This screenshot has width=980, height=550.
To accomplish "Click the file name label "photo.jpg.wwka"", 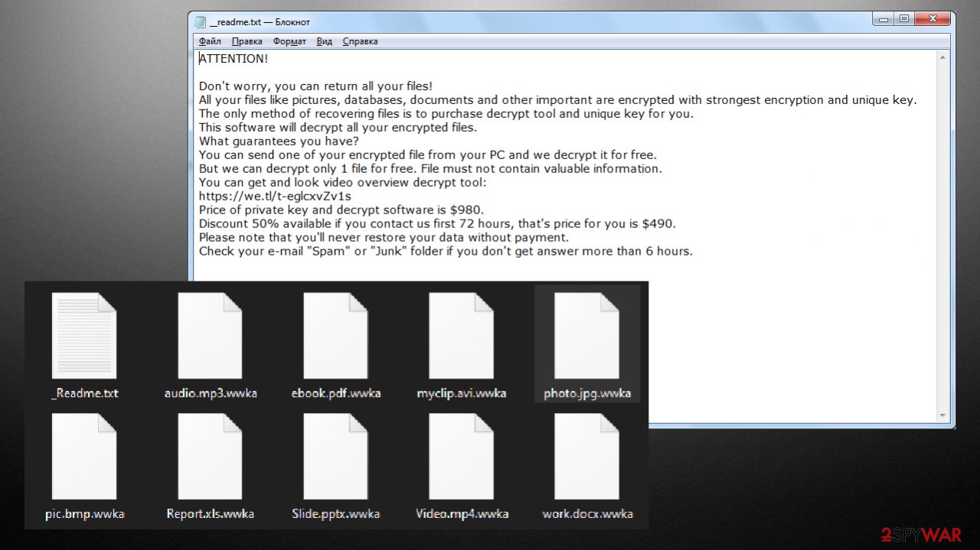I will coord(587,393).
